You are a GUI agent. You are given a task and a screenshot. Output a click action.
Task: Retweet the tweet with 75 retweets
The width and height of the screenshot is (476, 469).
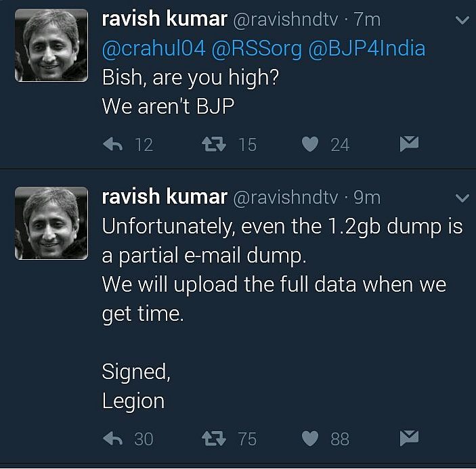click(214, 439)
